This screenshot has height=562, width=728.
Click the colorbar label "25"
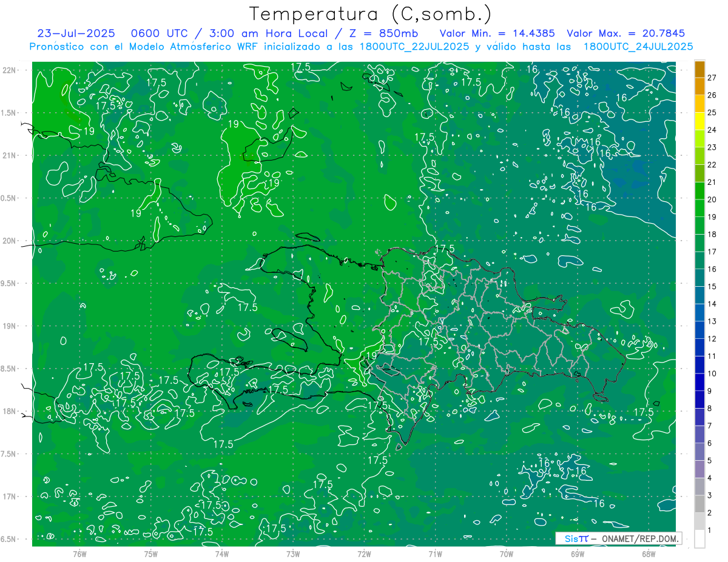pyautogui.click(x=712, y=112)
